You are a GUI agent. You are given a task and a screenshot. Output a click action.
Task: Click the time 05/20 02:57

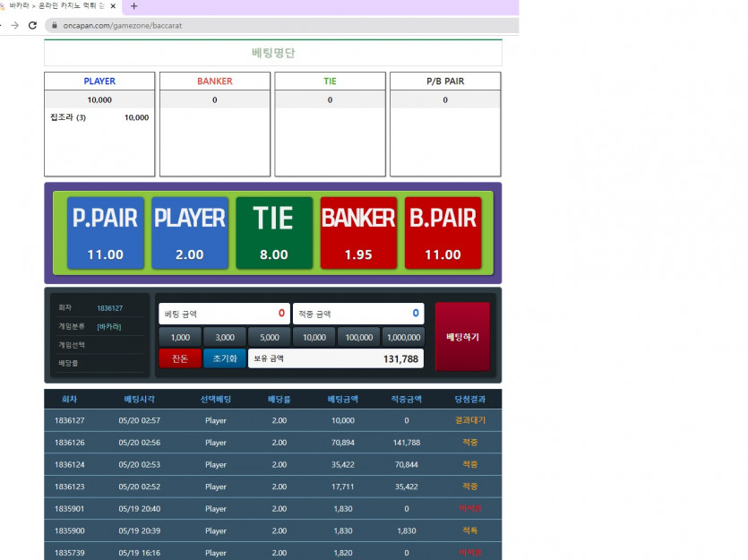point(139,420)
